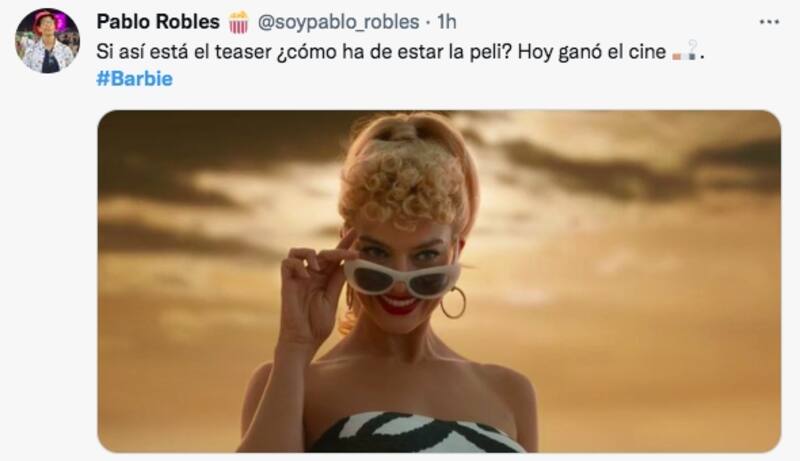Open the #Barbie hashtag link
The image size is (800, 461).
(x=135, y=79)
